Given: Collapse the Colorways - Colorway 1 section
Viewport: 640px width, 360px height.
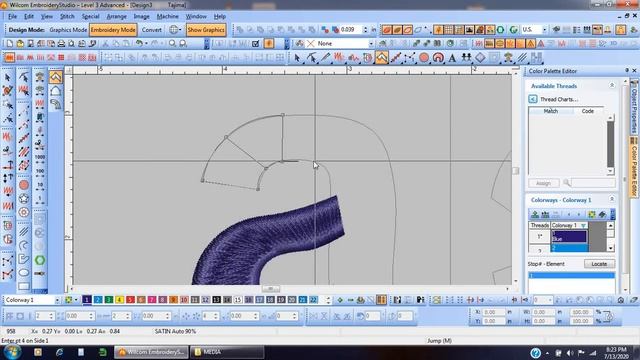Looking at the screenshot, I should pyautogui.click(x=611, y=199).
